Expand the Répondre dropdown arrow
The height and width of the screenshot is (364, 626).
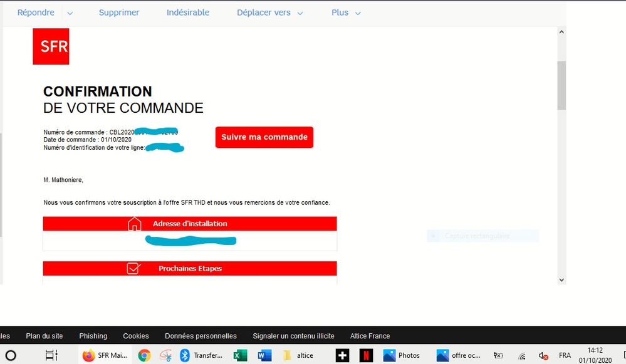[70, 13]
